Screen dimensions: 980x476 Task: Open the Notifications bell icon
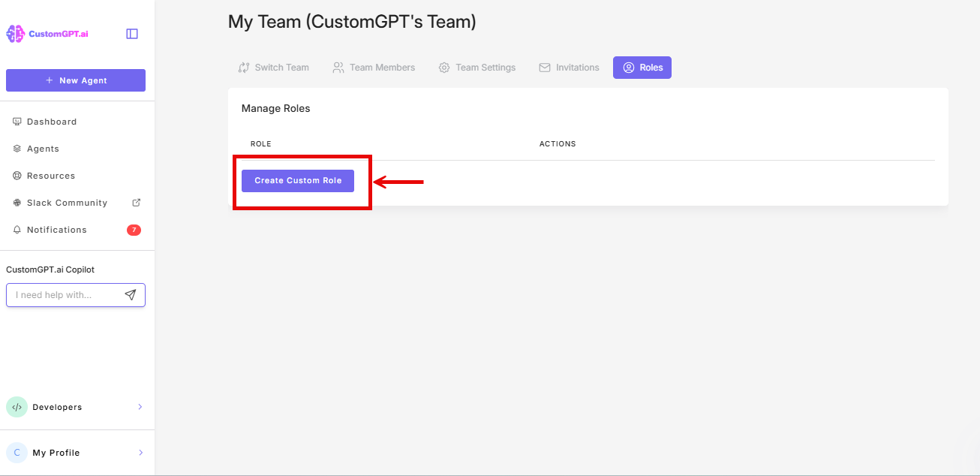point(16,229)
